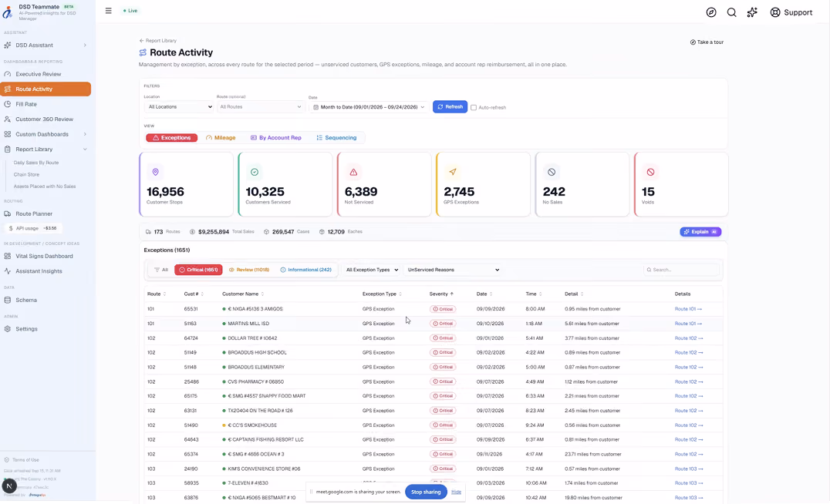Image resolution: width=830 pixels, height=504 pixels.
Task: Enable the Auto-refresh checkbox
Action: pyautogui.click(x=474, y=107)
